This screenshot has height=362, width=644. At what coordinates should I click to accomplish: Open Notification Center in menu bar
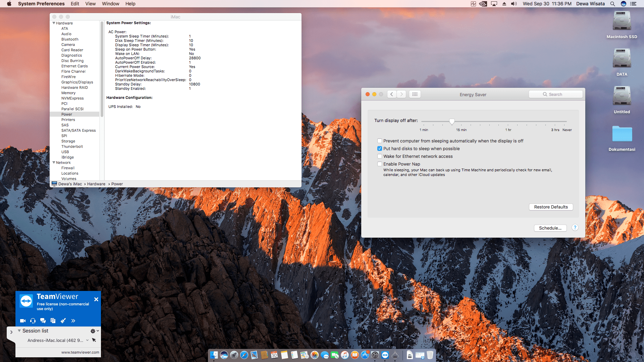633,4
